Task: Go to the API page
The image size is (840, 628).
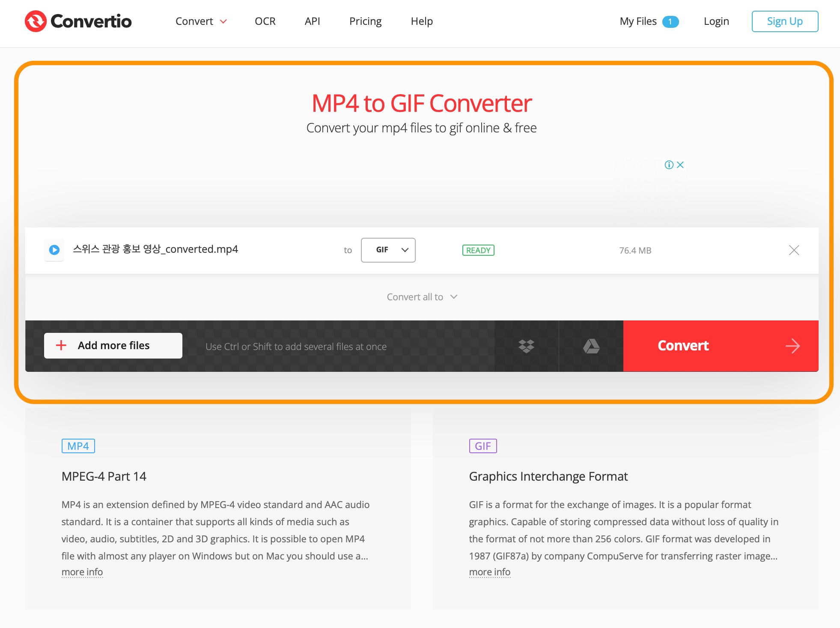Action: (312, 21)
